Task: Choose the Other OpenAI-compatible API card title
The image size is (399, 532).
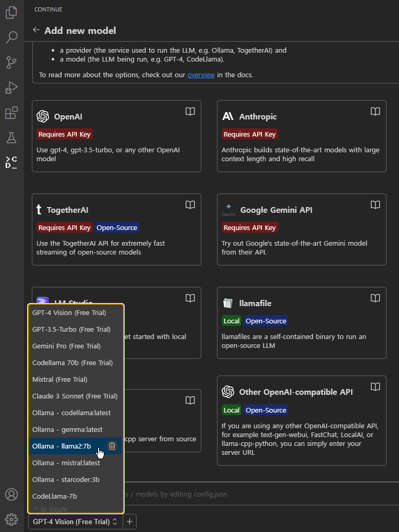Action: 296,392
